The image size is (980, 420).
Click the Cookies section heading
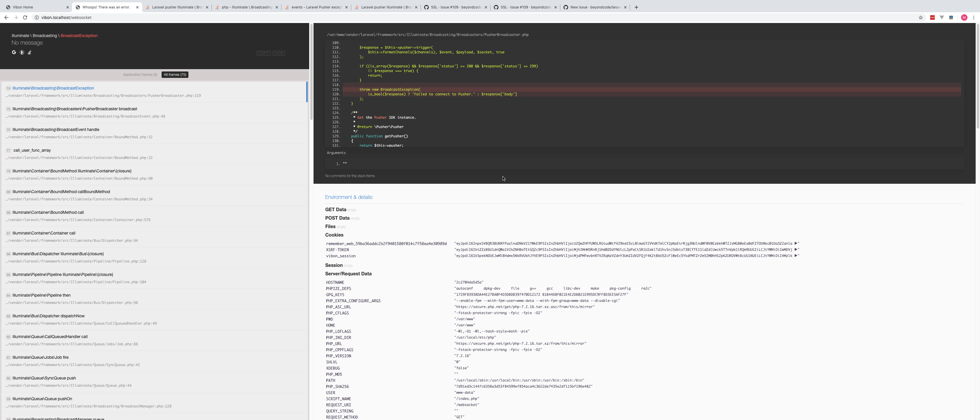click(x=334, y=235)
